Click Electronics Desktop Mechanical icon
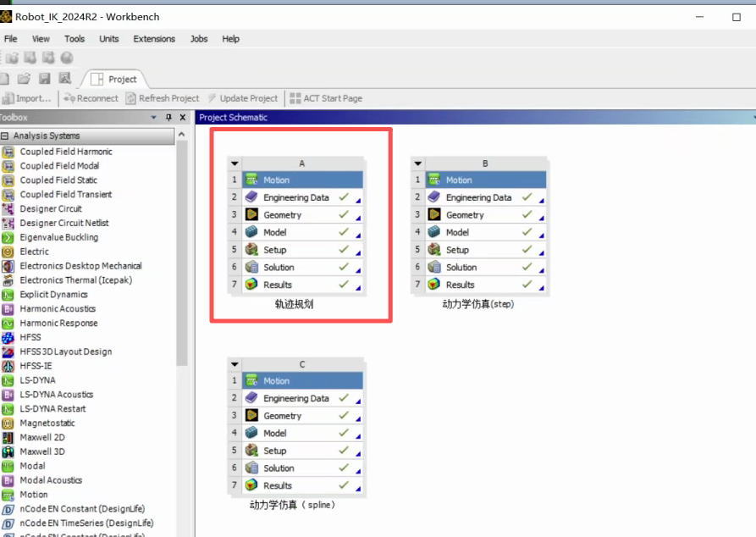 point(8,266)
